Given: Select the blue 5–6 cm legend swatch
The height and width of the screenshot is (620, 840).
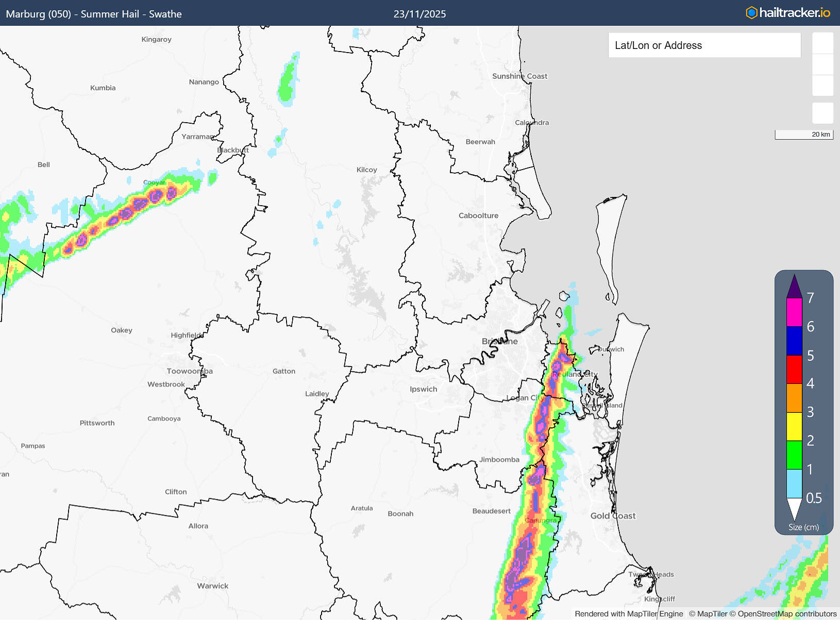Looking at the screenshot, I should point(794,341).
